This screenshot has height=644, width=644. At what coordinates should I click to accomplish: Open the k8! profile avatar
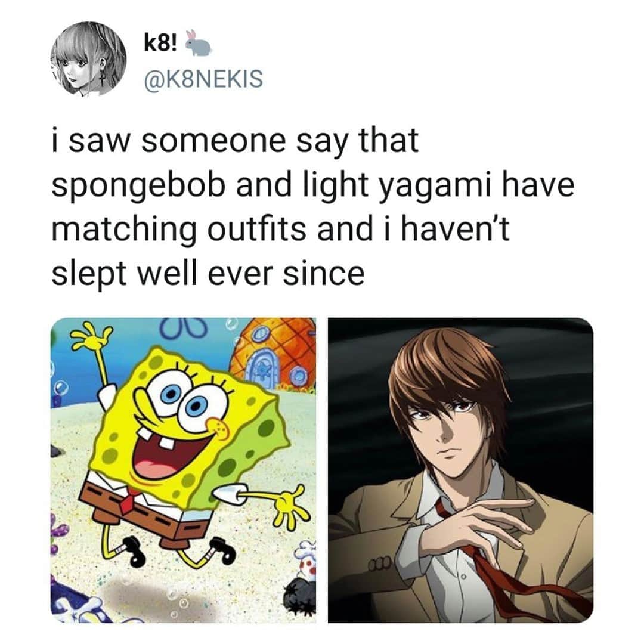coord(88,59)
